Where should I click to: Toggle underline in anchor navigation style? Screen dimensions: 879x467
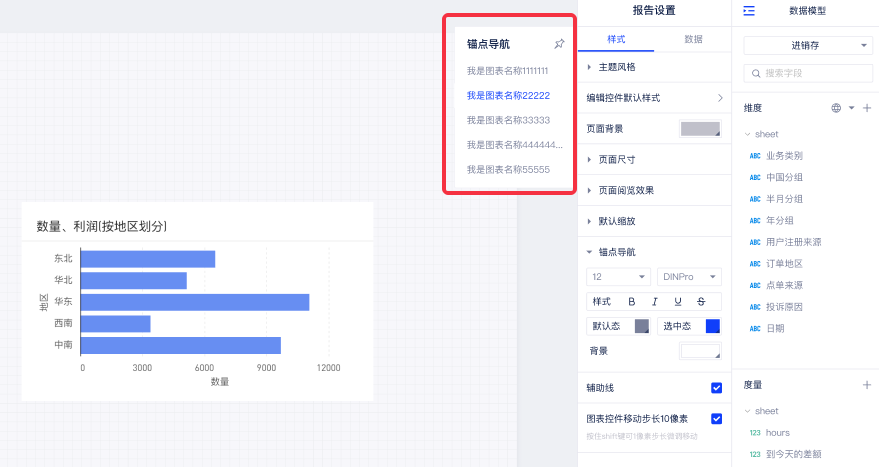tap(678, 302)
